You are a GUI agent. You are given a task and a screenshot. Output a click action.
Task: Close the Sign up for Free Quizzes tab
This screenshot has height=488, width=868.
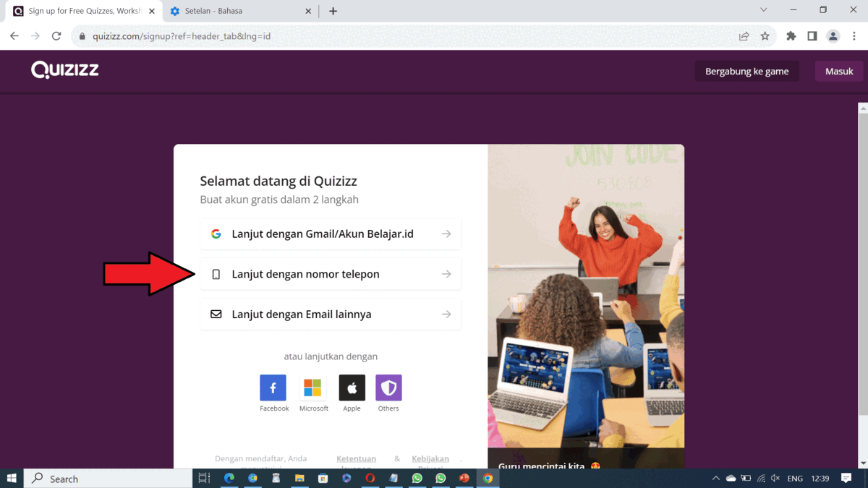tap(152, 12)
